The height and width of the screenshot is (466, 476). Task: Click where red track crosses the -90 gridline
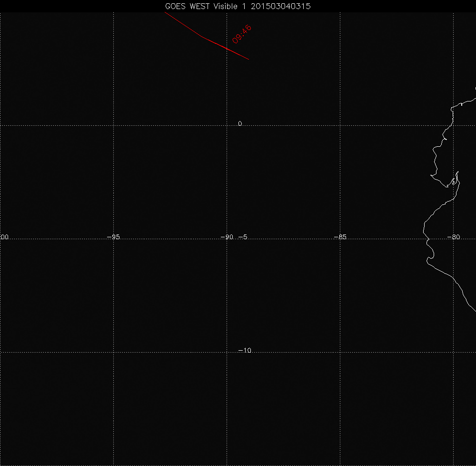(x=227, y=49)
